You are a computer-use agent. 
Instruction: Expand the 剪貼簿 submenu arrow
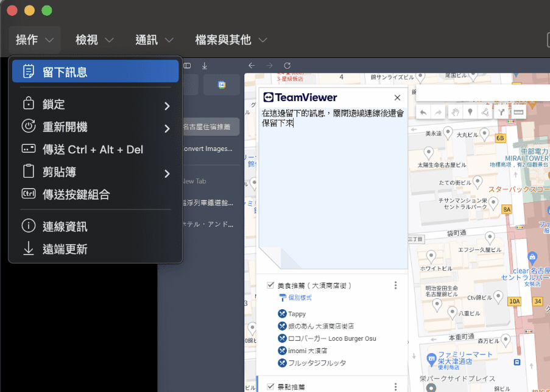point(167,173)
